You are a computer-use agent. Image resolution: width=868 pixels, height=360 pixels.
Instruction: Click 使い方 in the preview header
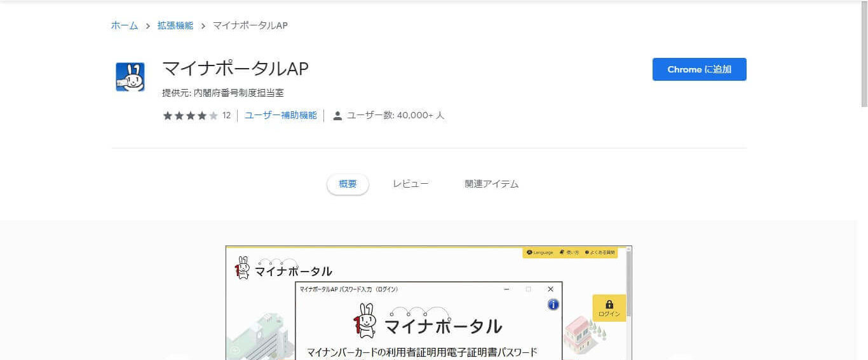(569, 253)
